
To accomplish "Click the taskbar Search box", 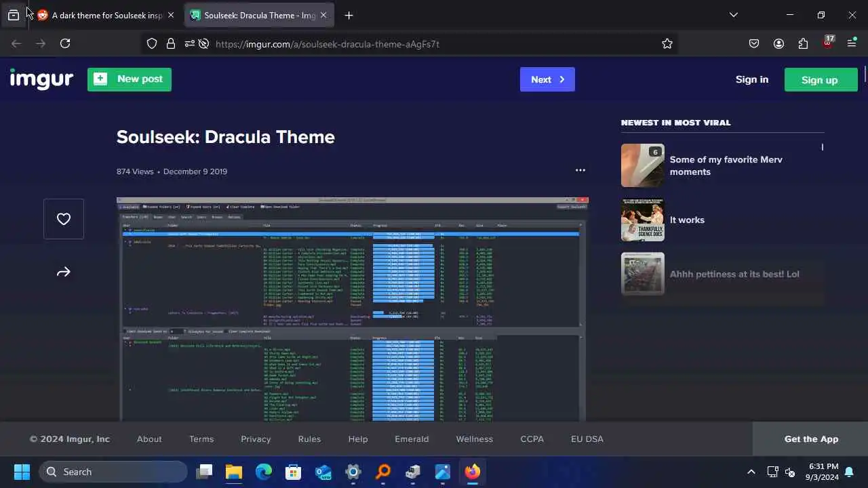I will click(113, 472).
